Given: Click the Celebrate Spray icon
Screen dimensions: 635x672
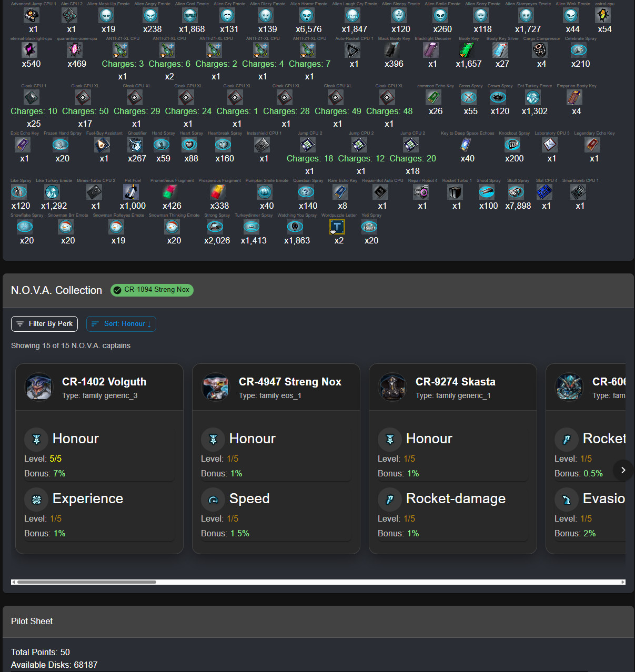Looking at the screenshot, I should [579, 50].
